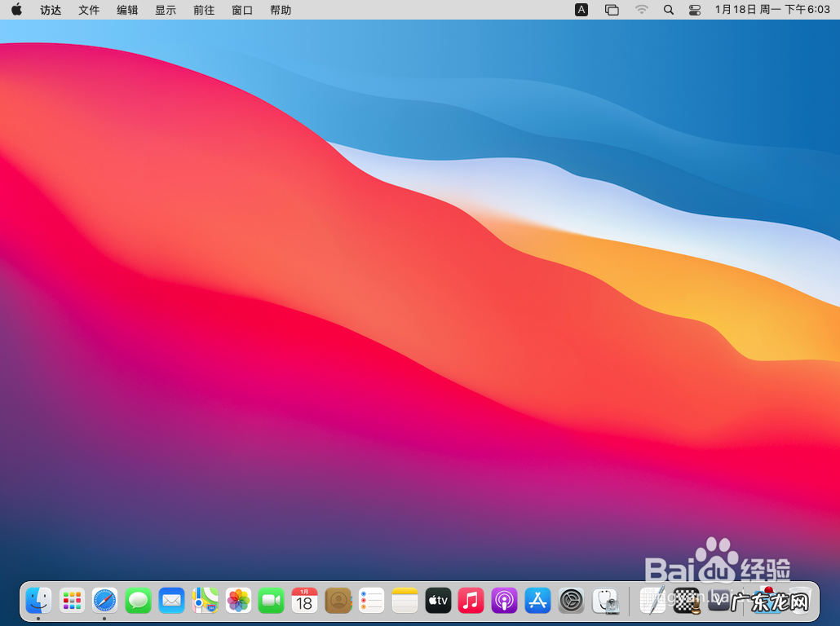Viewport: 840px width, 626px height.
Task: Open the Podcasts app
Action: click(x=504, y=602)
